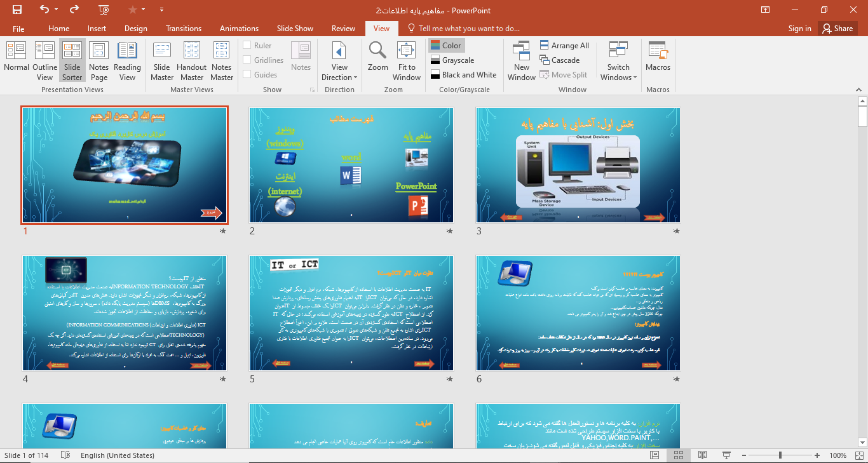This screenshot has height=463, width=868.
Task: Expand the Show group dialog launcher
Action: coord(312,90)
